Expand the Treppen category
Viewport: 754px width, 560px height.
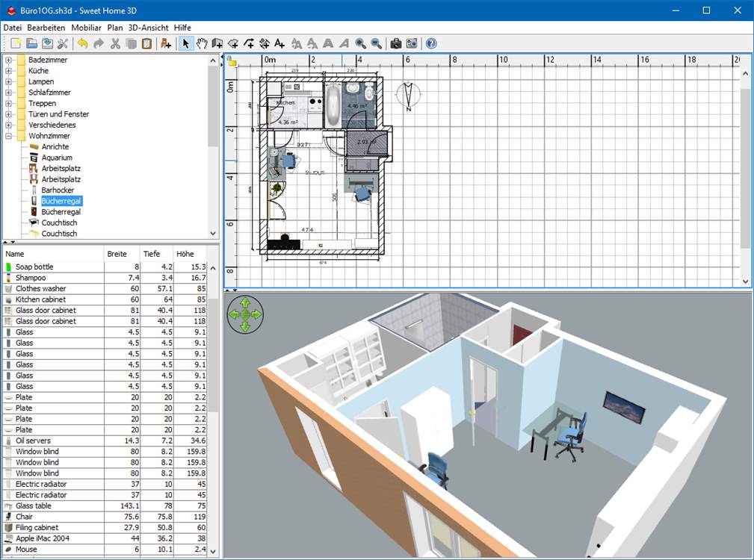coord(8,103)
